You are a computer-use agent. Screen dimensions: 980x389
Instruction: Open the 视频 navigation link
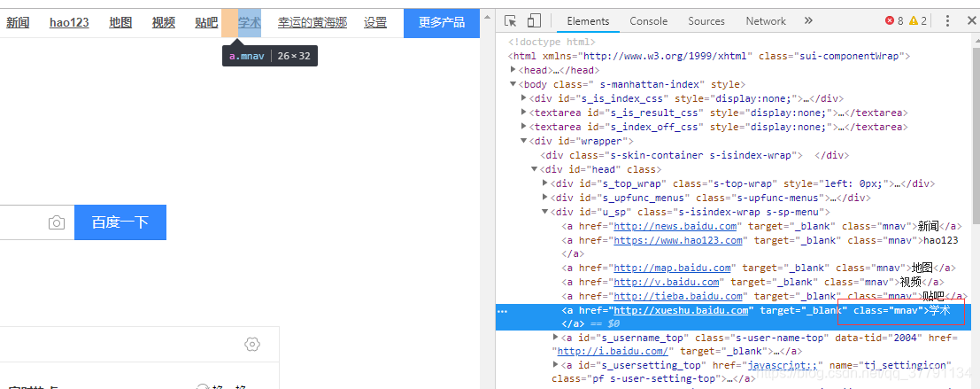164,22
